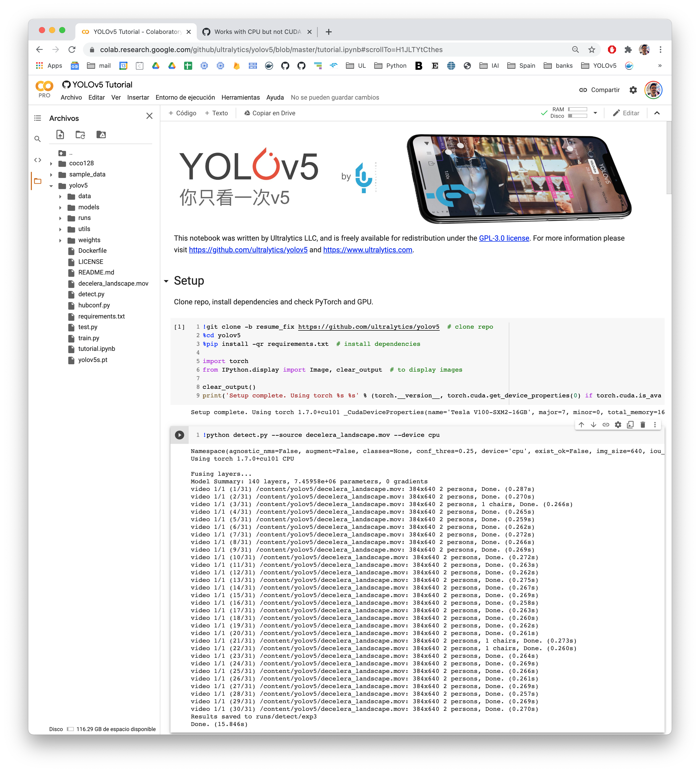This screenshot has height=772, width=700.
Task: Upload file to session storage icon
Action: tap(60, 134)
